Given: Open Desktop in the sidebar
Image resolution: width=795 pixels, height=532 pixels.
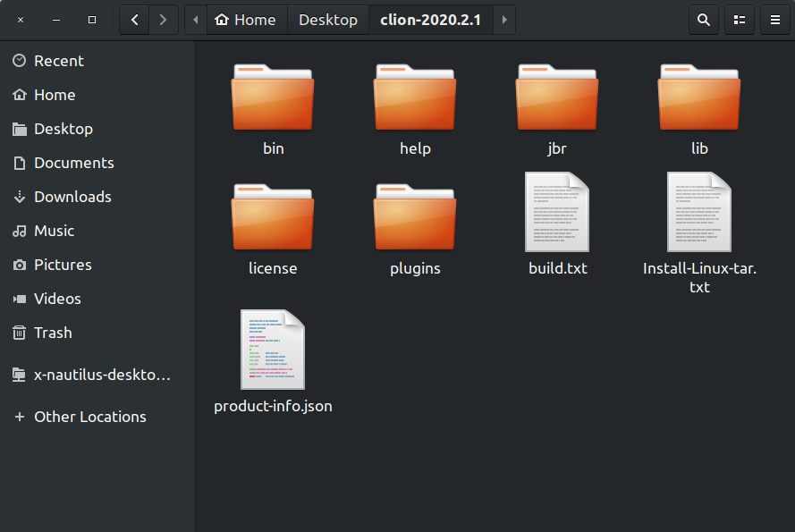Looking at the screenshot, I should pos(97,129).
